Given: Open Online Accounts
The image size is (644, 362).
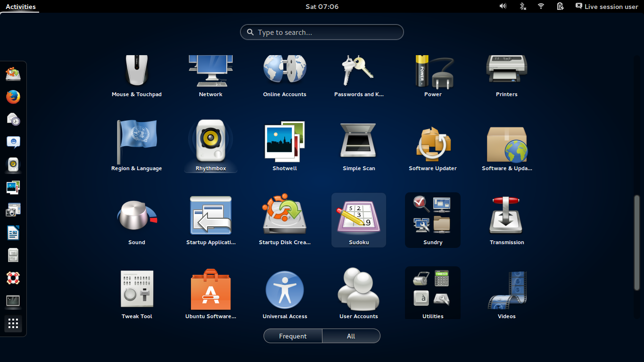Looking at the screenshot, I should [285, 75].
